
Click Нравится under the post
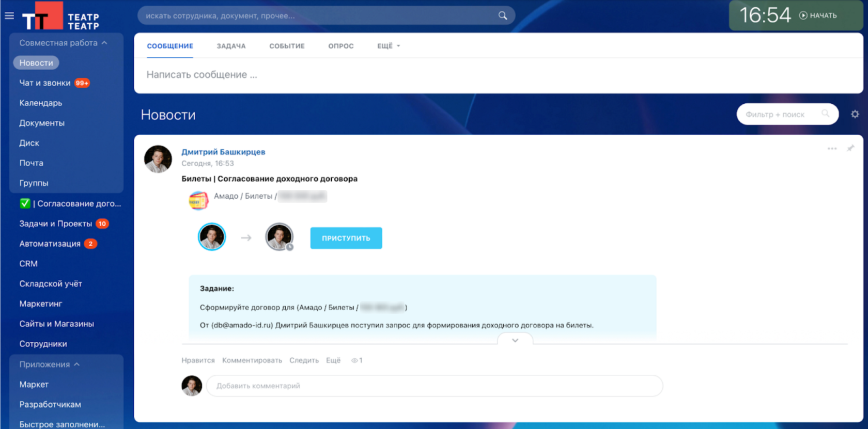[198, 360]
